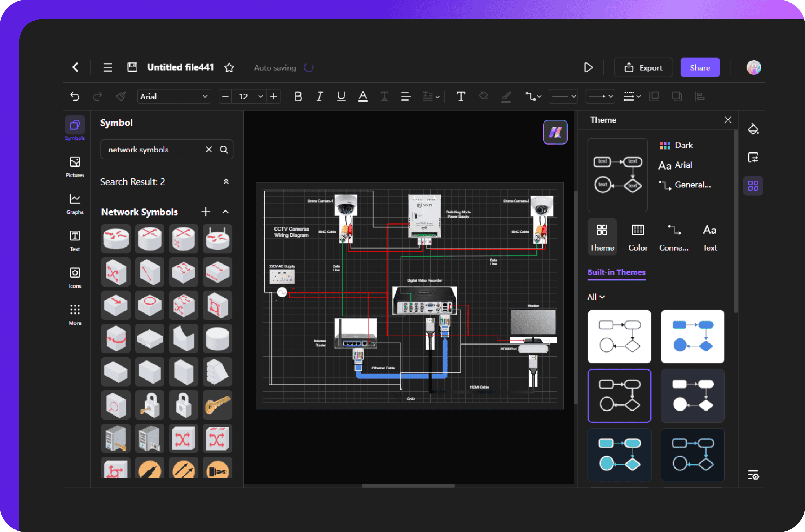Click the Share button in top bar
The height and width of the screenshot is (532, 805).
[699, 68]
